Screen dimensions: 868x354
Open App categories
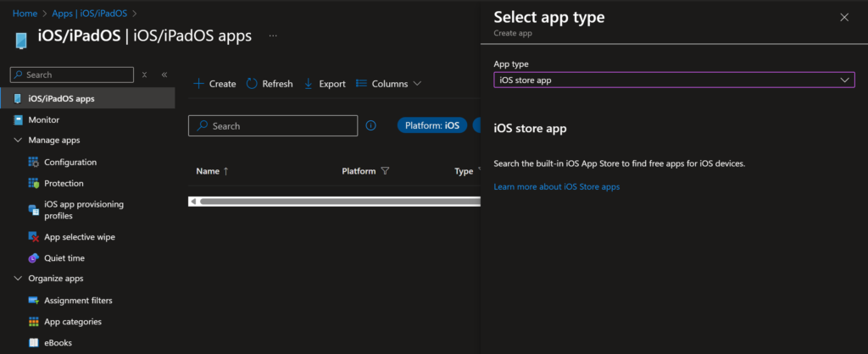click(73, 321)
